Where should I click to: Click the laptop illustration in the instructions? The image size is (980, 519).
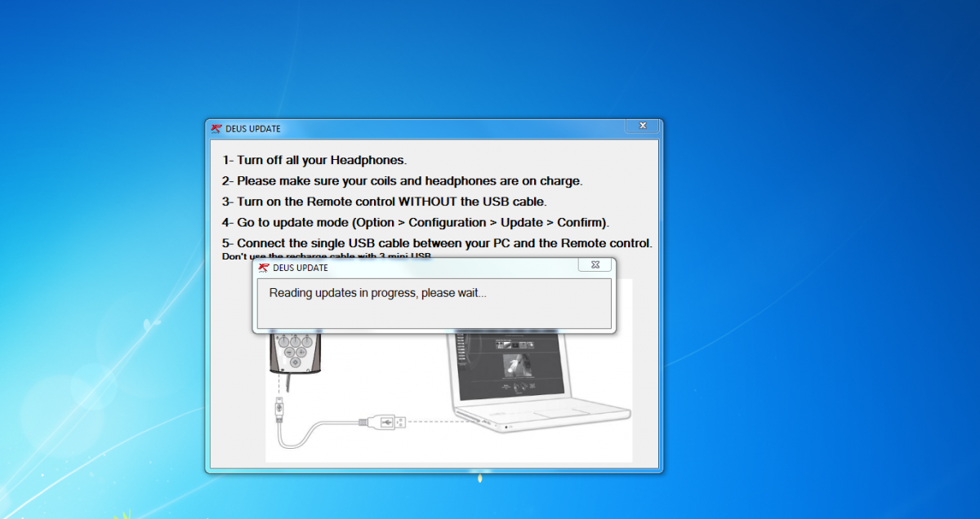pyautogui.click(x=539, y=382)
